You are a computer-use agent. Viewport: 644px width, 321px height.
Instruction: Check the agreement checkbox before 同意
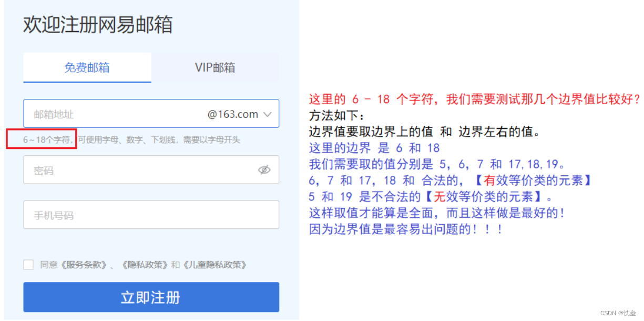point(28,265)
